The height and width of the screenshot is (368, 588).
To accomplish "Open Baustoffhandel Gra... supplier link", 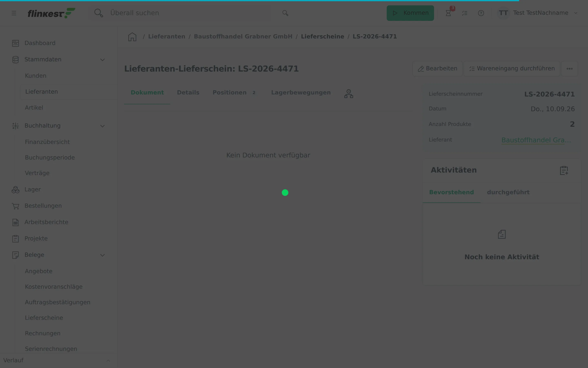I will click(x=536, y=140).
